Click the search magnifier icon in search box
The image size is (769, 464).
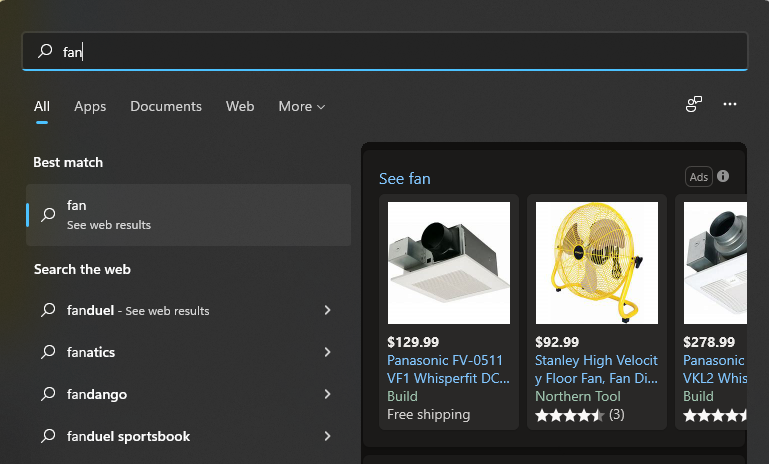[x=45, y=51]
